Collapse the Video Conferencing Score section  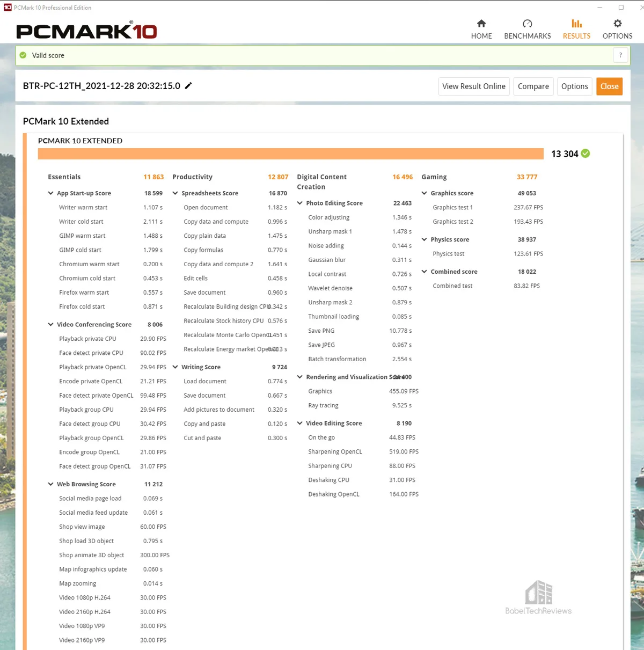[x=51, y=325]
